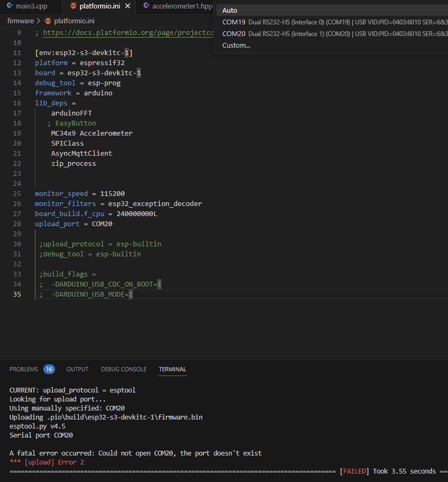Click terminal line 'Looking for upload port...'
Image resolution: width=448 pixels, height=482 pixels.
tap(58, 399)
